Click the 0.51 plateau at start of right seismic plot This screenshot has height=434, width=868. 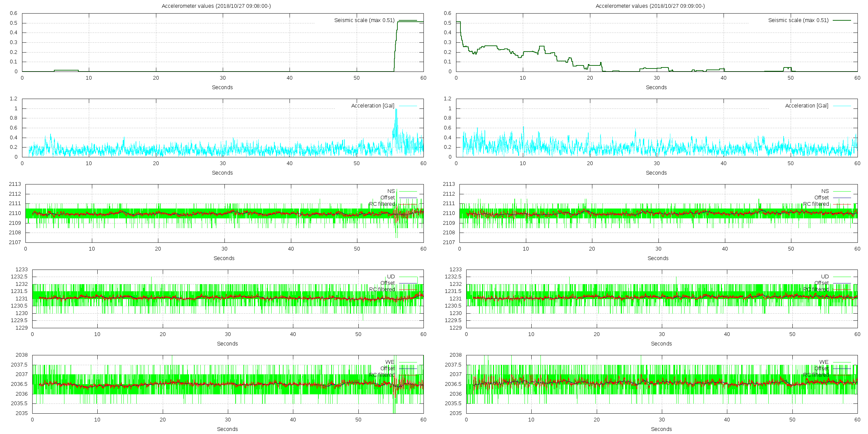(x=458, y=22)
